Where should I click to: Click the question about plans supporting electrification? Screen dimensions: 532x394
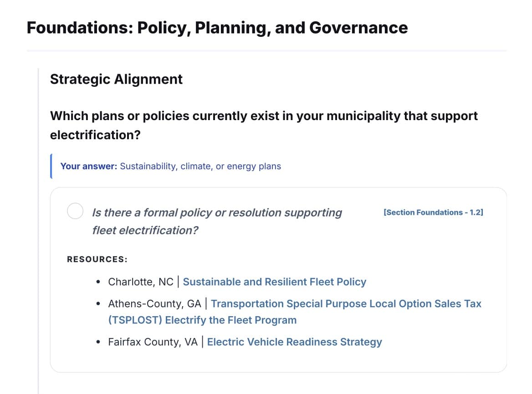point(264,126)
